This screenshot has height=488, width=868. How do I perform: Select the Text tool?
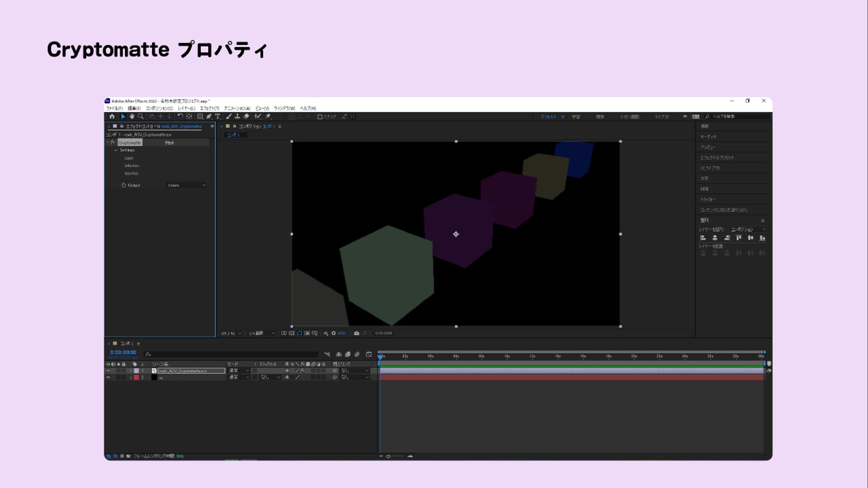coord(218,117)
